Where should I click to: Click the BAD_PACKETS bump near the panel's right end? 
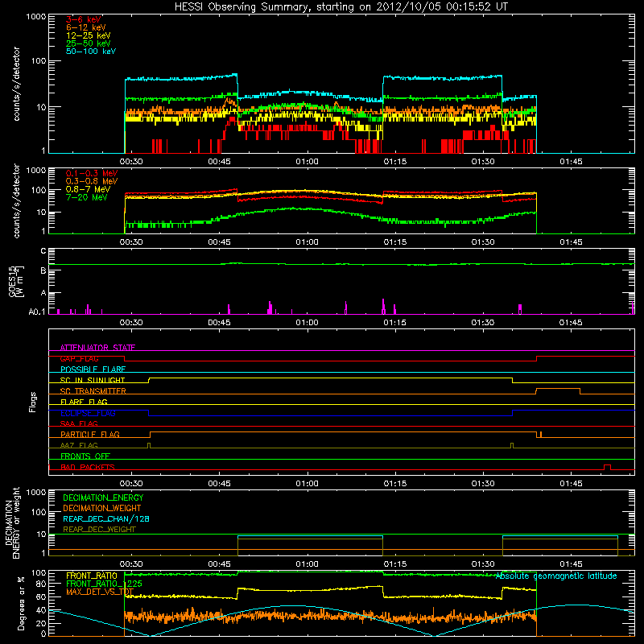click(x=608, y=467)
